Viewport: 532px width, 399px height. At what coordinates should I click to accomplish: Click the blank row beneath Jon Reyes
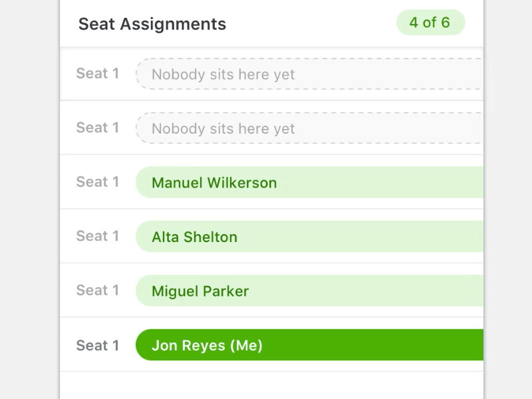(271, 386)
